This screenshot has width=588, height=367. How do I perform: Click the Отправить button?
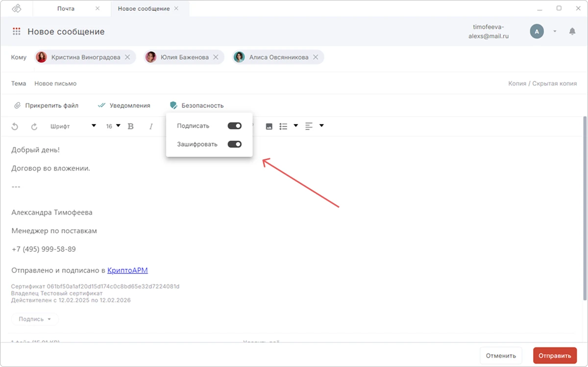[x=555, y=356]
